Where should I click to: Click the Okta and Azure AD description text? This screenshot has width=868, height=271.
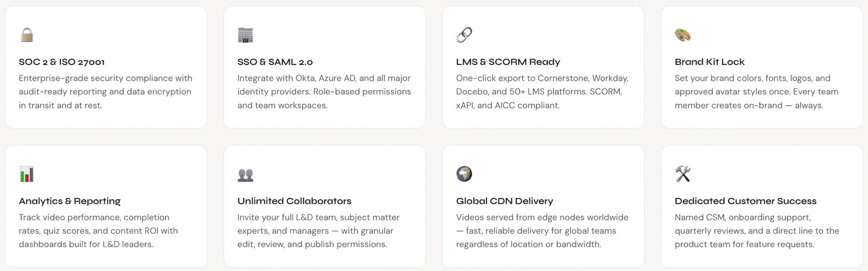(x=324, y=92)
